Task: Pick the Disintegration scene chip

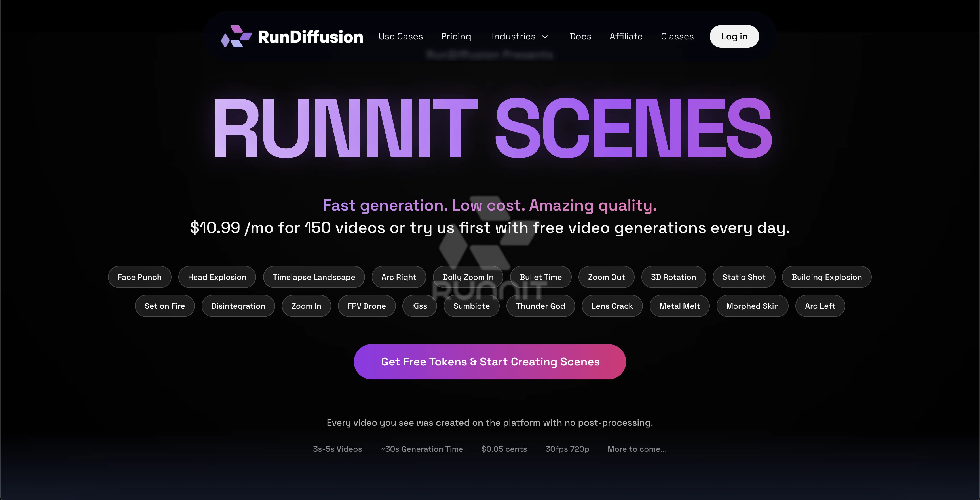Action: (238, 306)
